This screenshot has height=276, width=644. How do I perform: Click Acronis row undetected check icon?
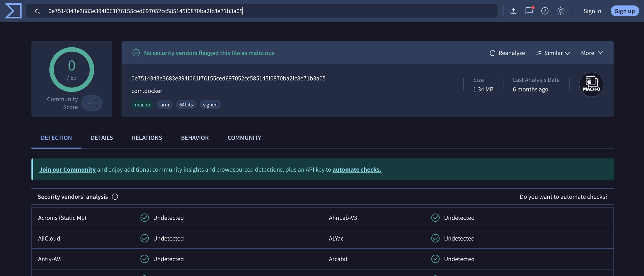tap(145, 218)
